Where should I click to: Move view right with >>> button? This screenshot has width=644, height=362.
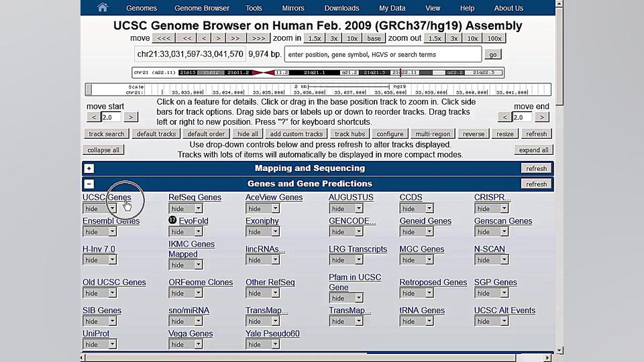[258, 38]
